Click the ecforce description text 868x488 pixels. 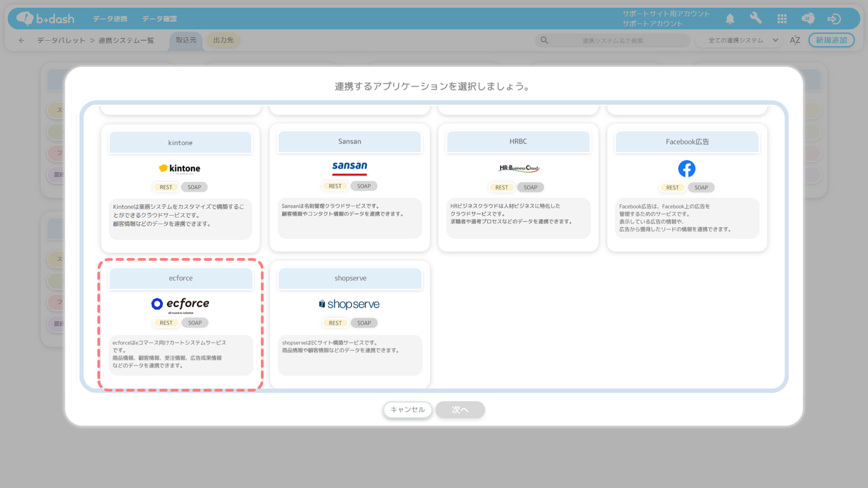pyautogui.click(x=169, y=354)
